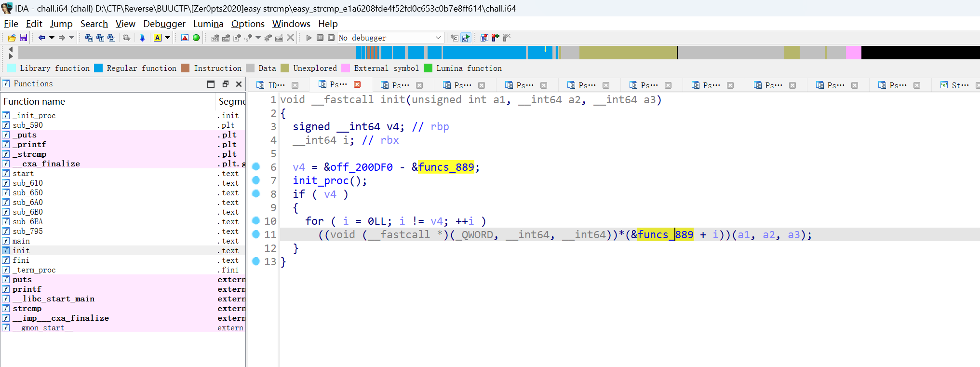Screen dimensions: 980x367
Task: Click the make-string A toolbar icon
Action: pos(237,38)
